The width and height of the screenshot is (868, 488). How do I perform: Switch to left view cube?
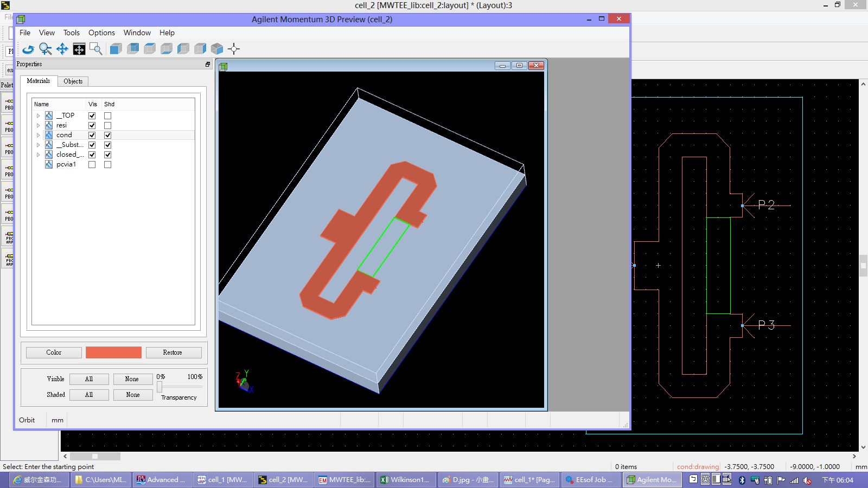pyautogui.click(x=183, y=49)
